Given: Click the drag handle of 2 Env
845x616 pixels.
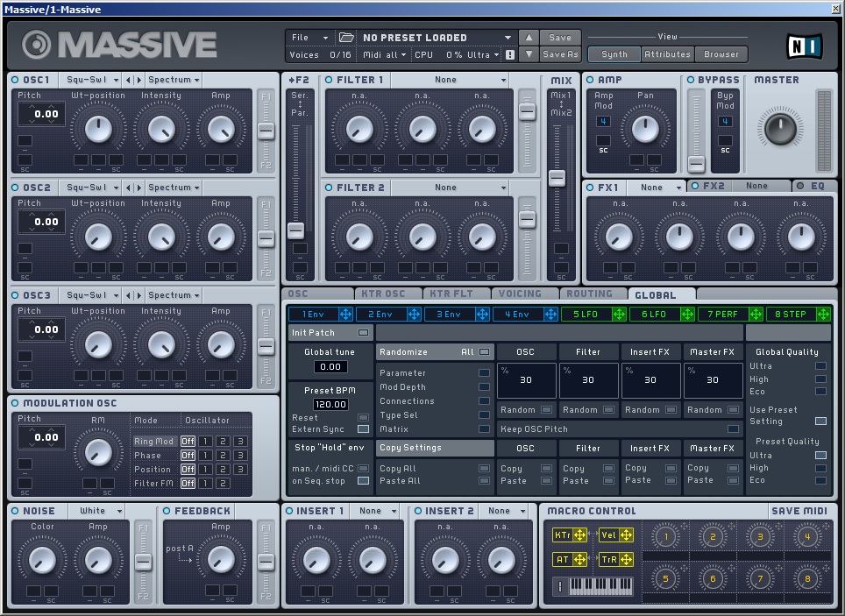Looking at the screenshot, I should tap(414, 315).
